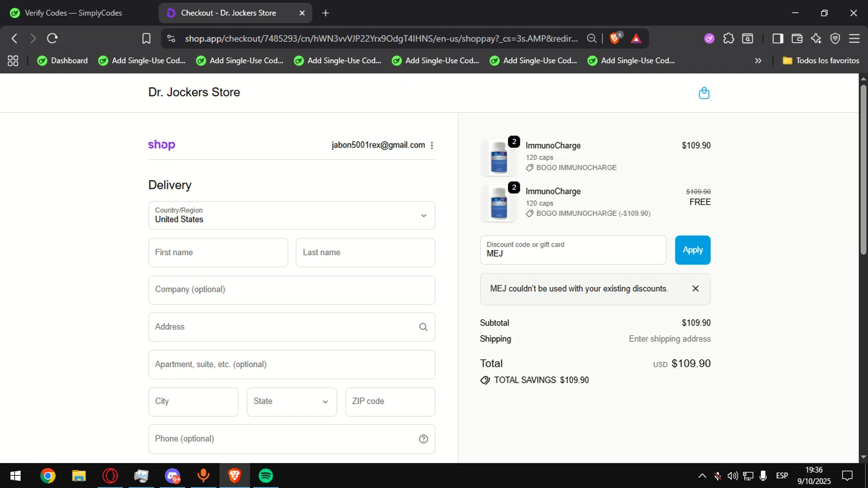Image resolution: width=868 pixels, height=488 pixels.
Task: Open the first Add Single-Use Cod... bookmark
Action: 142,61
